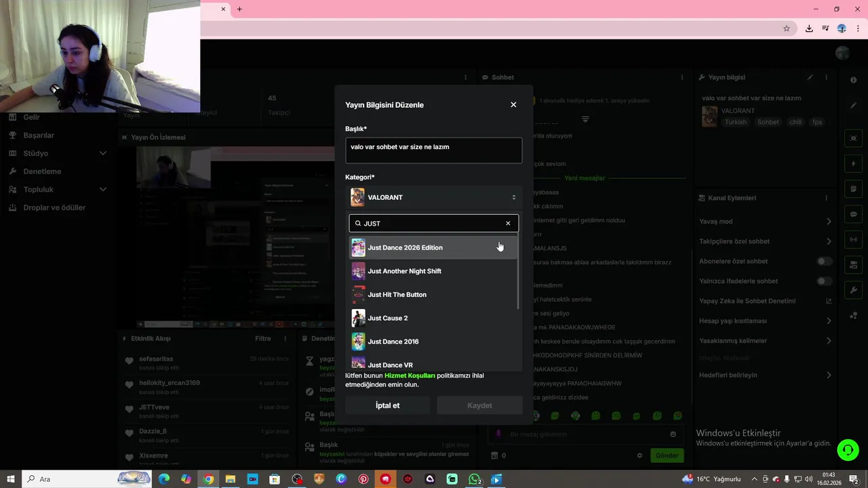Bookmark this page with the star icon
This screenshot has height=488, width=868.
pos(787,28)
